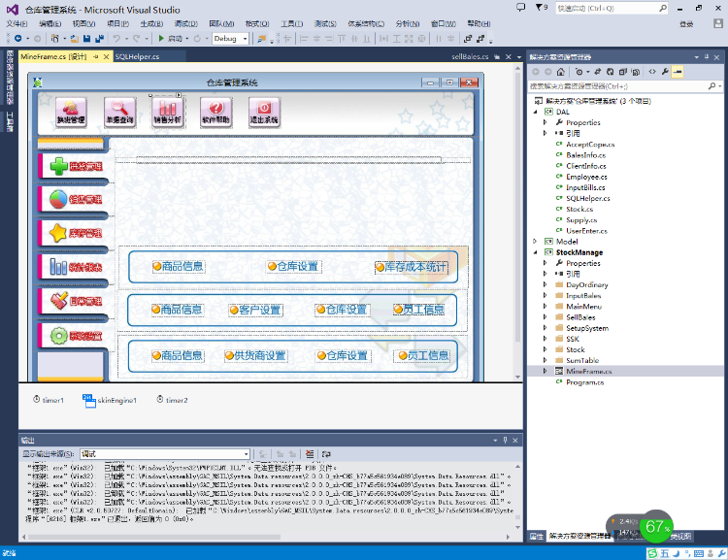Expand the SellBales folder
728x560 pixels.
[546, 317]
